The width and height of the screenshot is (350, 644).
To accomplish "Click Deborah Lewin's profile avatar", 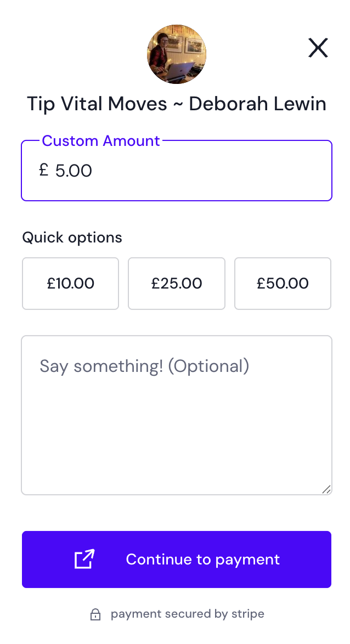I will coord(177,54).
